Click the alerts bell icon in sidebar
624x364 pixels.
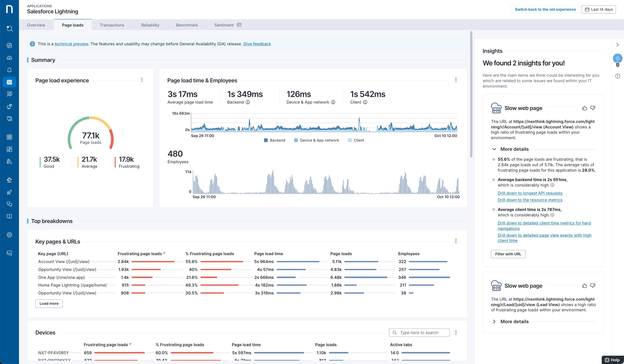click(x=9, y=70)
